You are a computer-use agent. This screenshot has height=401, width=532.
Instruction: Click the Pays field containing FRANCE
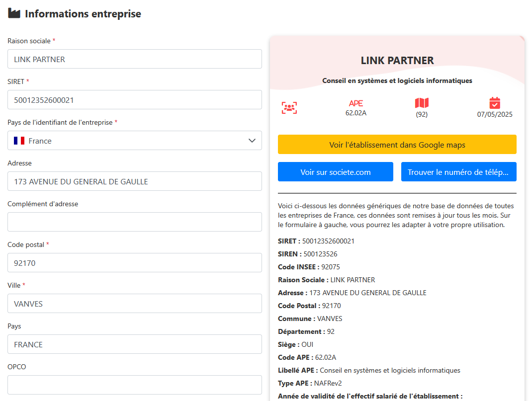click(x=135, y=344)
